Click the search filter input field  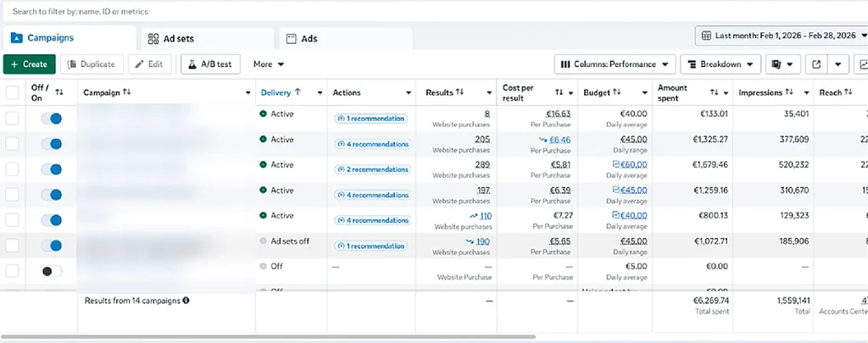point(434,11)
